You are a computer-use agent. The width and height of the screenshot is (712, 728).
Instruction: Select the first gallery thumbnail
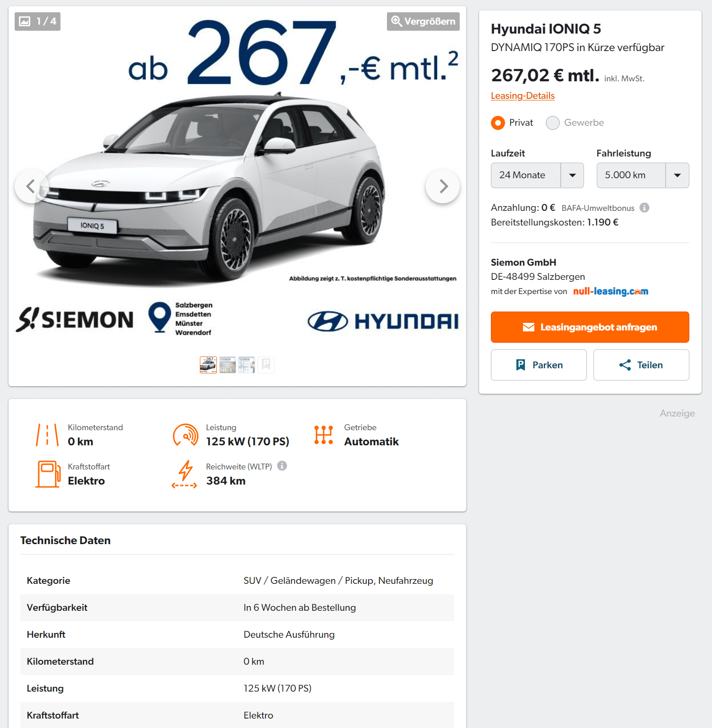(208, 365)
